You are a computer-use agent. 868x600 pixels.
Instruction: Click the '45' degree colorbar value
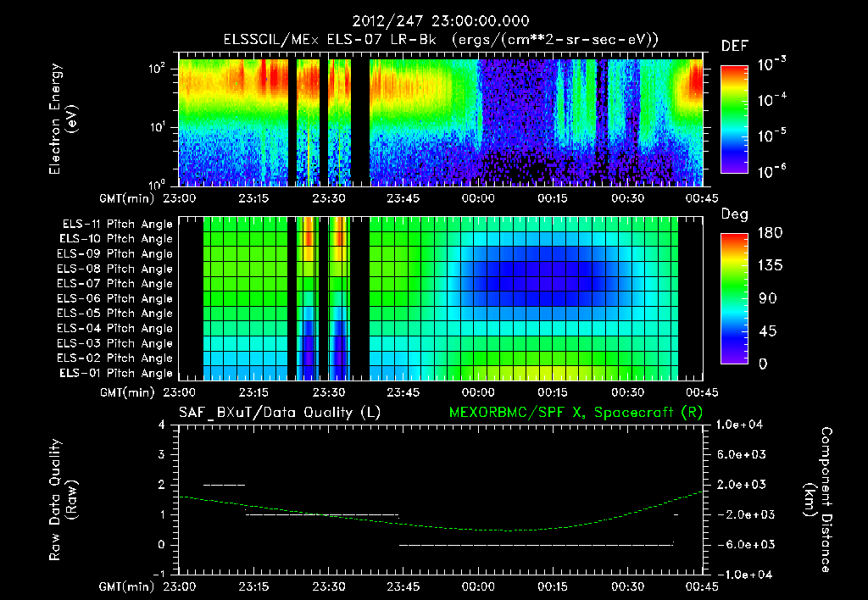point(767,331)
